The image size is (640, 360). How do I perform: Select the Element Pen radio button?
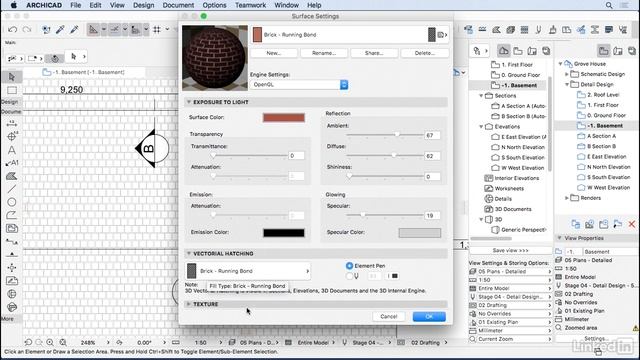click(349, 266)
